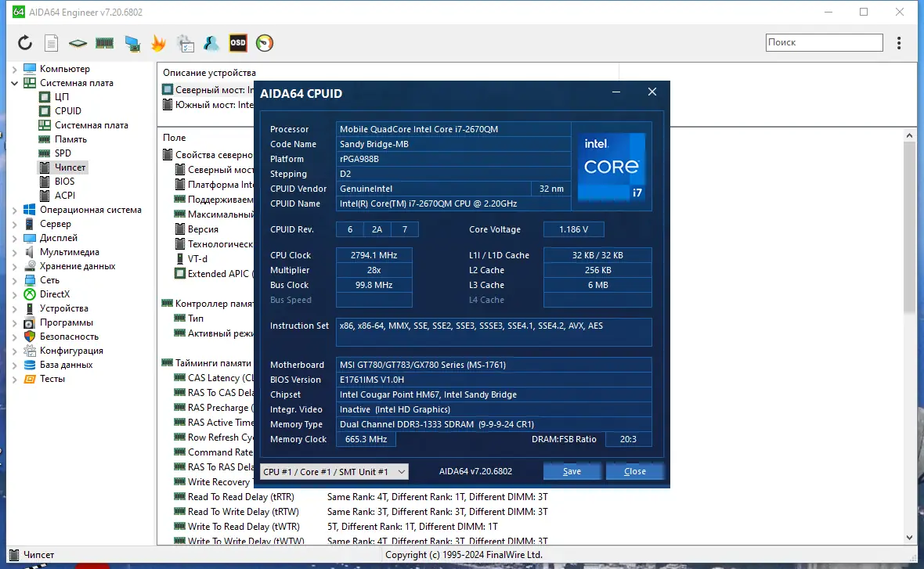Screen dimensions: 924x569
Task: Click the Поиск search field
Action: (824, 42)
